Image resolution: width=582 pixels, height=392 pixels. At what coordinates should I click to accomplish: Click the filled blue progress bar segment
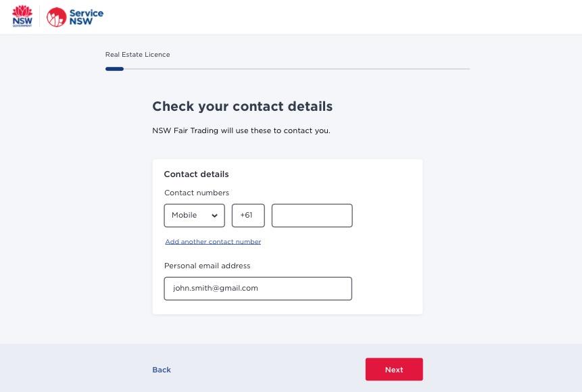pos(114,69)
